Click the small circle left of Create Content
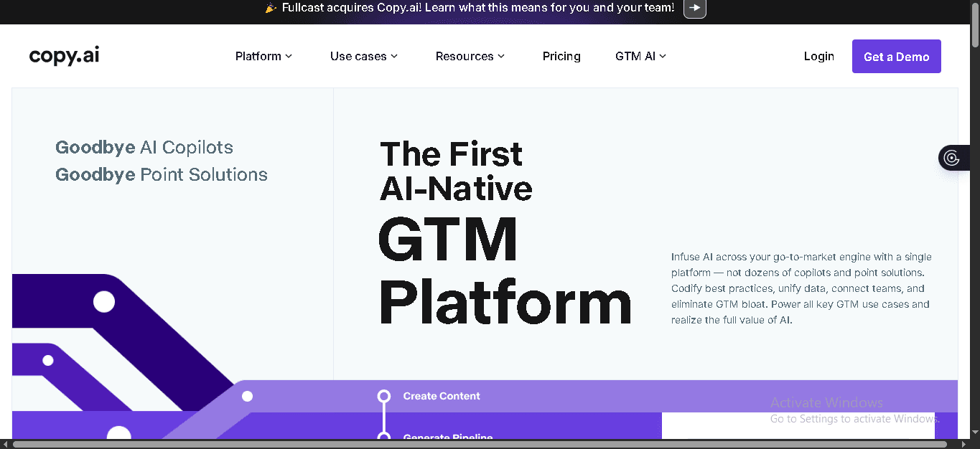Image resolution: width=980 pixels, height=449 pixels. [248, 395]
